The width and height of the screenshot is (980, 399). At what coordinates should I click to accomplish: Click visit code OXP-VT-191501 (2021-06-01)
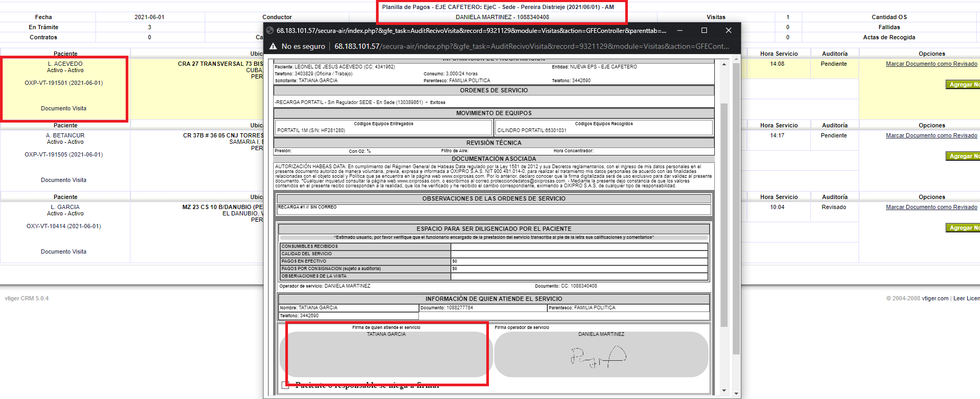coord(64,83)
